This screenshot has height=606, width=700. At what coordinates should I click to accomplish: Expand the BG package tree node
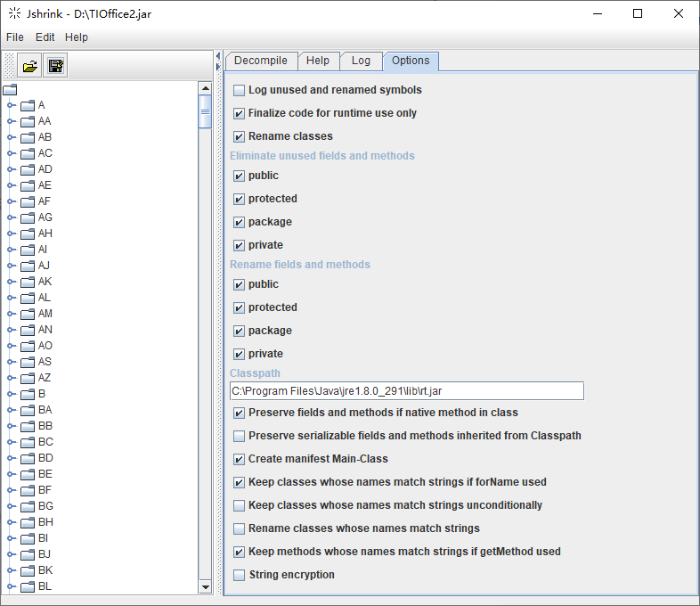[x=11, y=507]
